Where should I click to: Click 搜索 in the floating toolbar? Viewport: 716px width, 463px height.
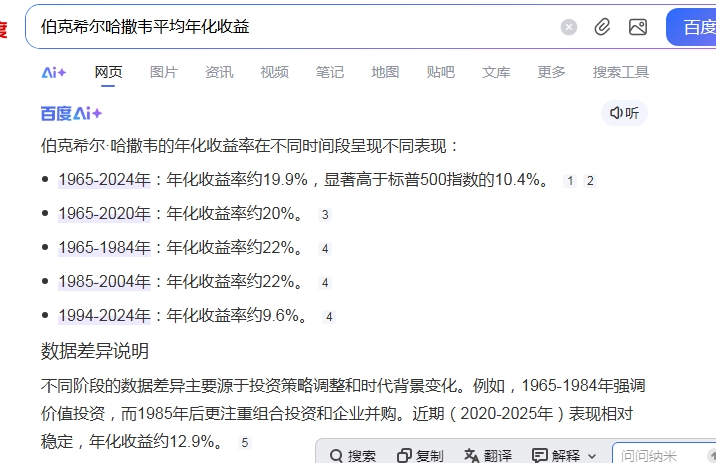click(x=352, y=455)
